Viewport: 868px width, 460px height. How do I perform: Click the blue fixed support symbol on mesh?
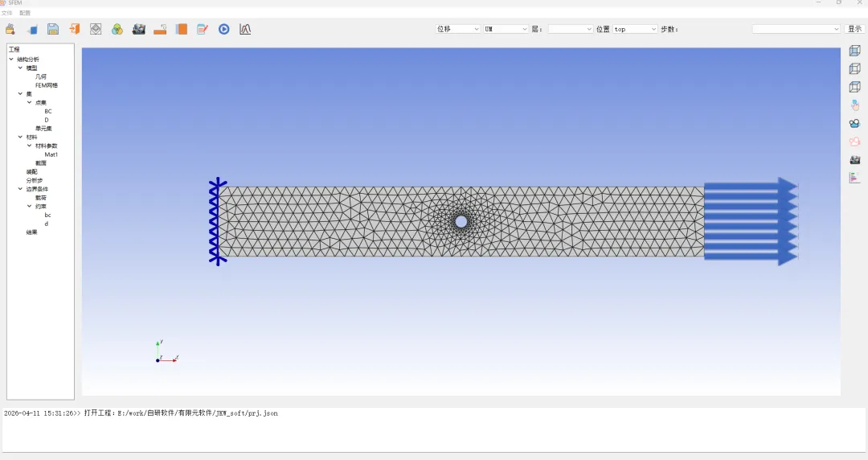(x=217, y=222)
